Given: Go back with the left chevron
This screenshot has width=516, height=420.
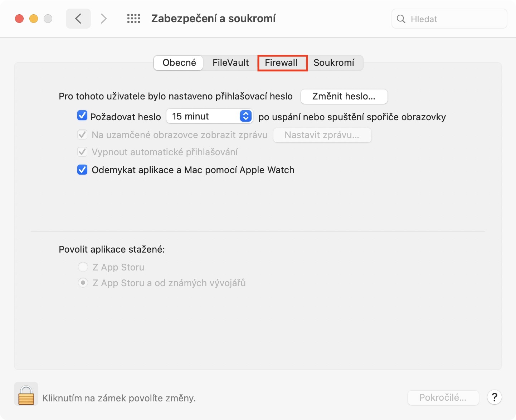Looking at the screenshot, I should 78,19.
